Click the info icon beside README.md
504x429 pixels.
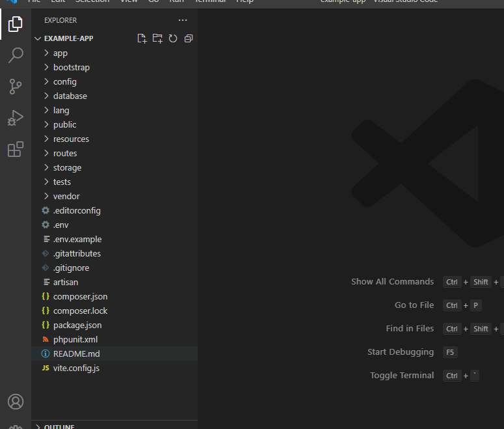(x=46, y=353)
